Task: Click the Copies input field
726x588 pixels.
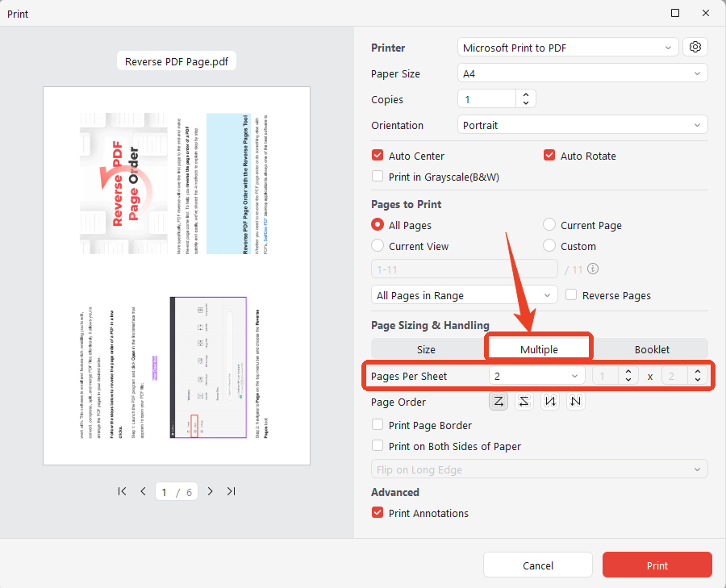Action: pos(487,98)
